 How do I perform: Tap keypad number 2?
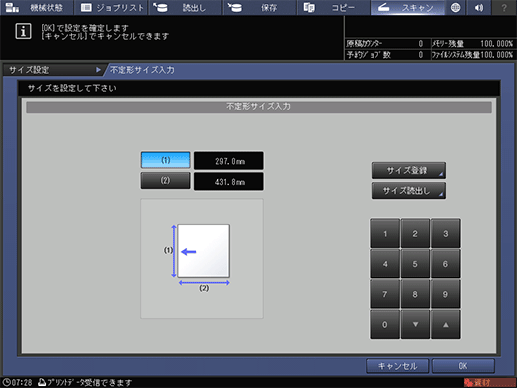pyautogui.click(x=415, y=234)
